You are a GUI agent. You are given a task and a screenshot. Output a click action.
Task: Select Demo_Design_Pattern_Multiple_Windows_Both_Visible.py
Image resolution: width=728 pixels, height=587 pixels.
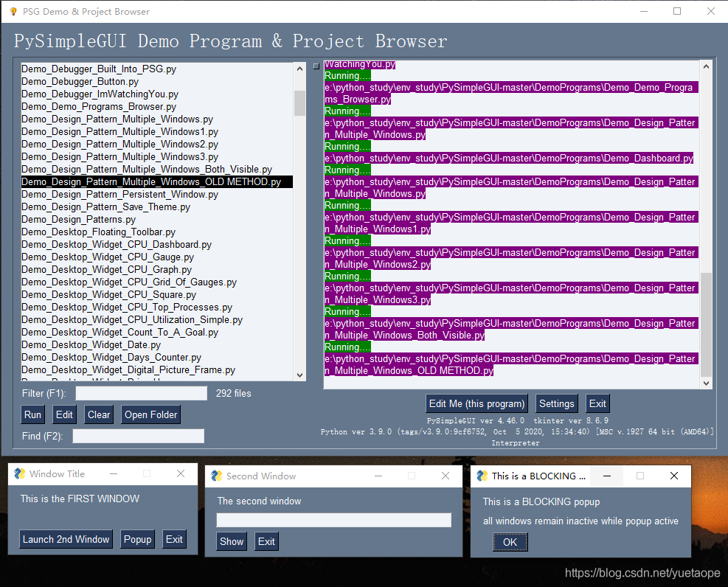(157, 169)
